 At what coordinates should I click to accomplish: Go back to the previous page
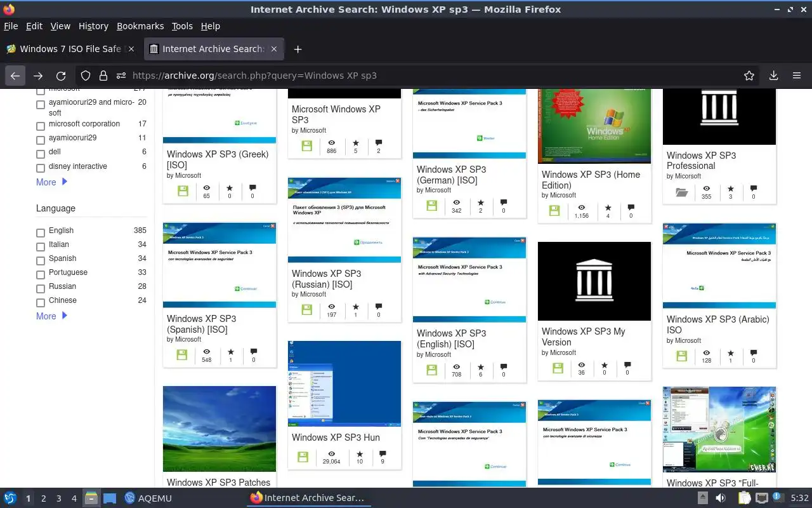pos(15,76)
